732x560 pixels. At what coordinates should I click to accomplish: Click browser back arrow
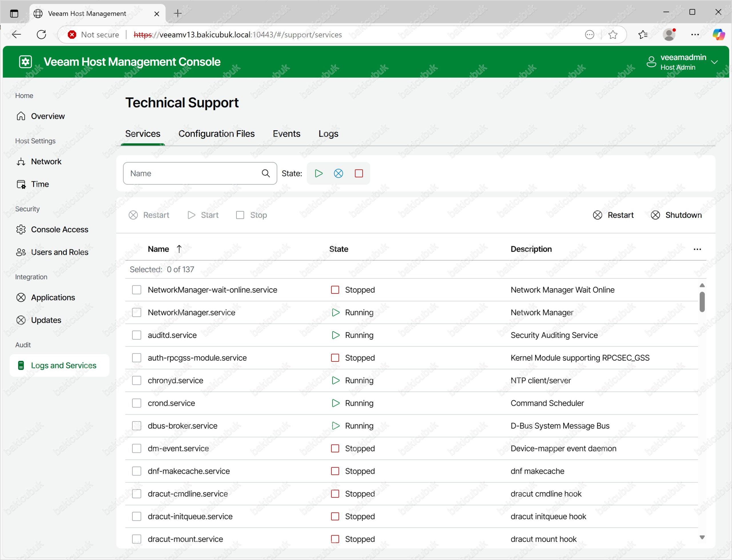click(x=16, y=34)
